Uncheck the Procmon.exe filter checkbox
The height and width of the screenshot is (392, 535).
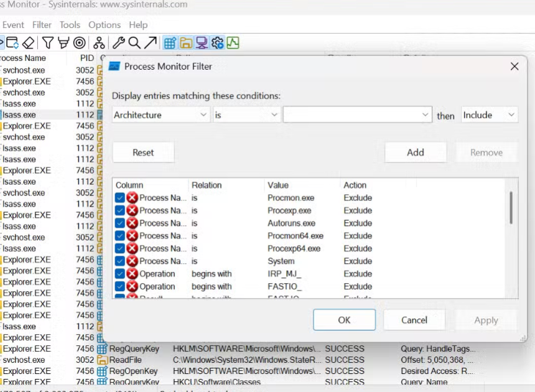pyautogui.click(x=120, y=198)
